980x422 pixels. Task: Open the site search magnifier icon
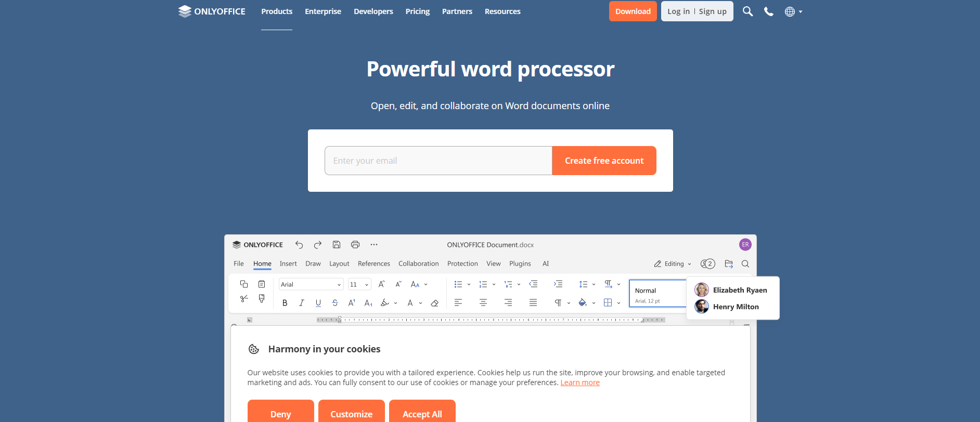[747, 11]
